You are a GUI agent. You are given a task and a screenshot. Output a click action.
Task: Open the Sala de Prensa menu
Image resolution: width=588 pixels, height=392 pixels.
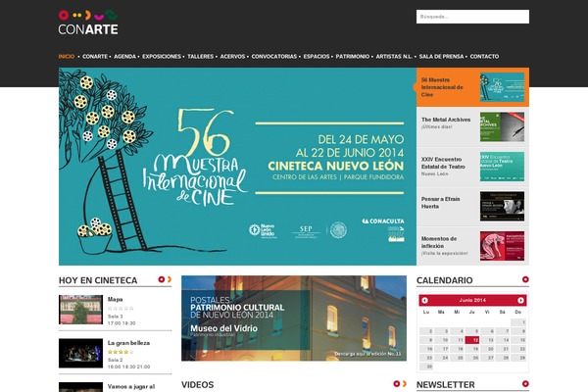pyautogui.click(x=441, y=56)
